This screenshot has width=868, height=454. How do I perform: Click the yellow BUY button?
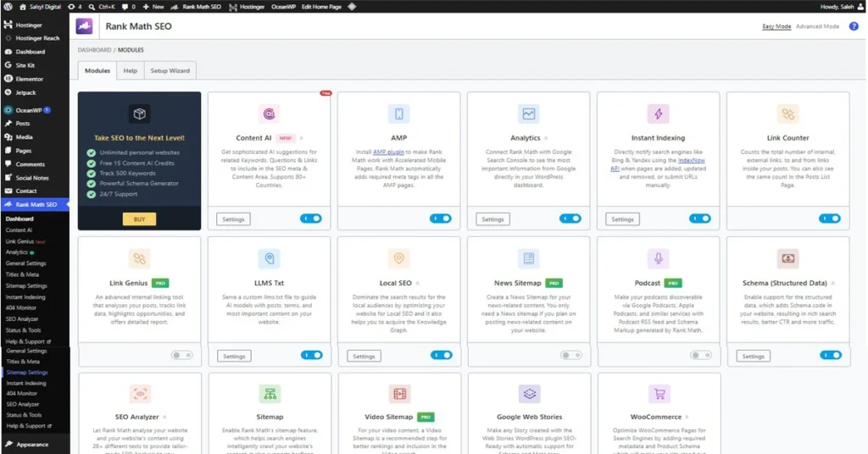pyautogui.click(x=140, y=219)
